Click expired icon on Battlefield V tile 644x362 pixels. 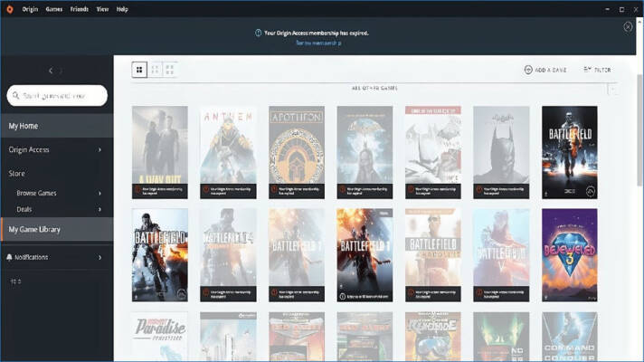(x=478, y=292)
